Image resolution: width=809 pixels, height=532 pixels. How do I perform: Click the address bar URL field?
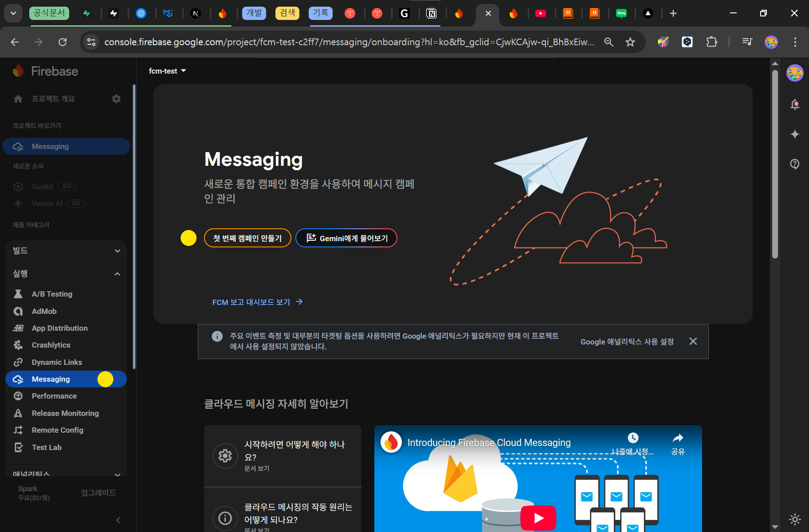pyautogui.click(x=349, y=42)
